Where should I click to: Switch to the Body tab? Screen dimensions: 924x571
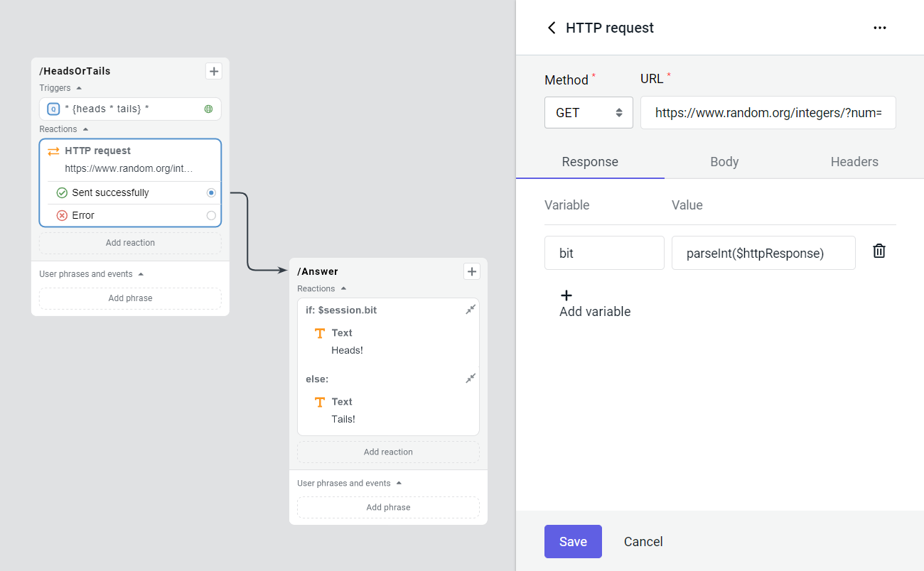[x=724, y=162]
